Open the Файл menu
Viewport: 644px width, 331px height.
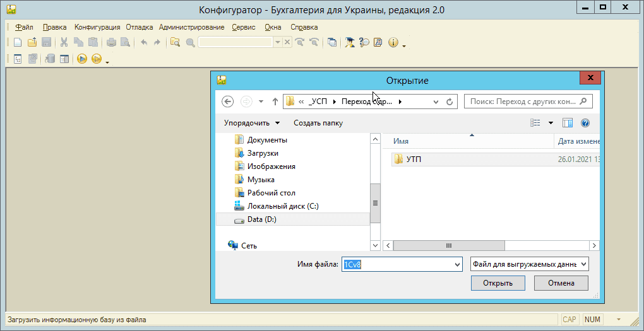24,27
